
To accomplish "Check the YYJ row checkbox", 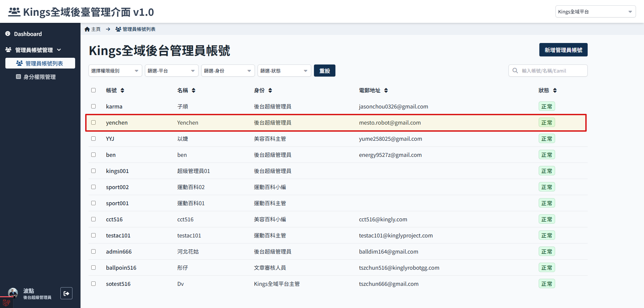I will [93, 138].
